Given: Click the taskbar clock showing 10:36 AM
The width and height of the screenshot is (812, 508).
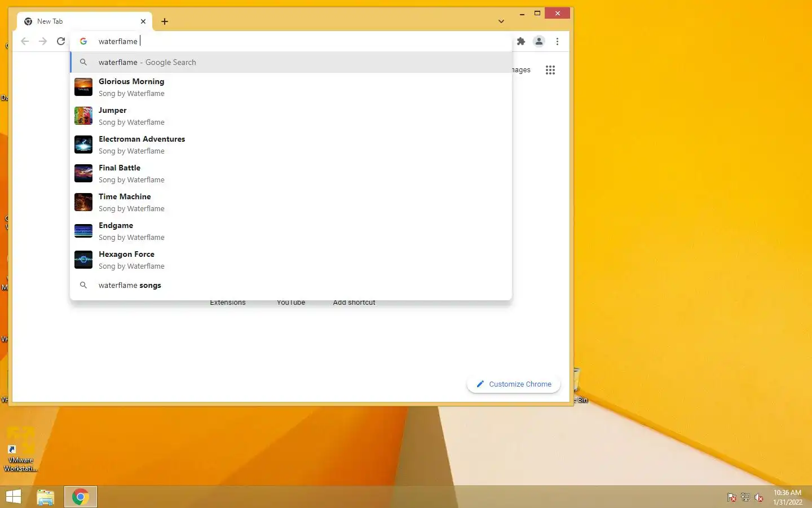Looking at the screenshot, I should [787, 497].
